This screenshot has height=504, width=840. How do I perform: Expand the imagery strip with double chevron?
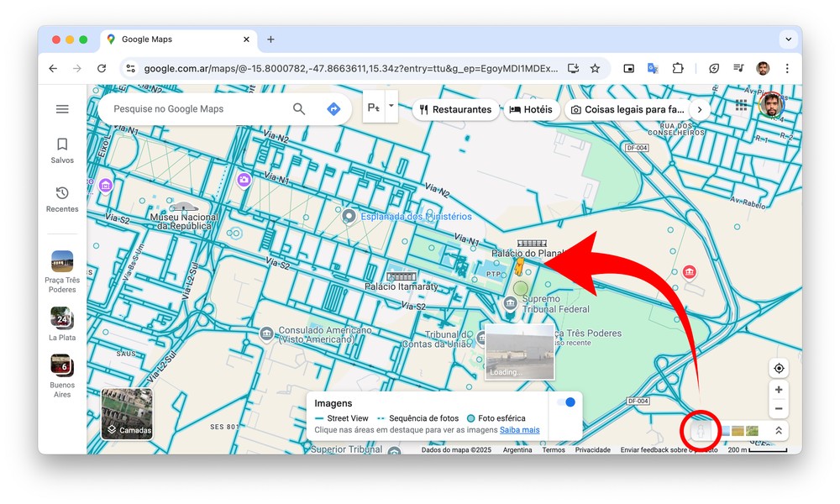[779, 431]
